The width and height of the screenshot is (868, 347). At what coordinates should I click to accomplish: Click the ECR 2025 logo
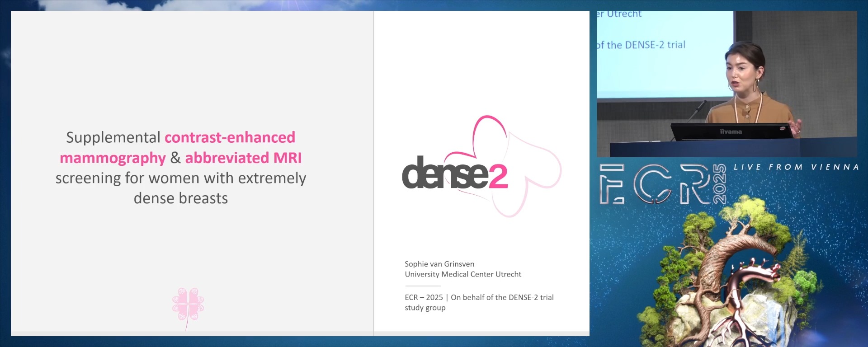[x=663, y=184]
